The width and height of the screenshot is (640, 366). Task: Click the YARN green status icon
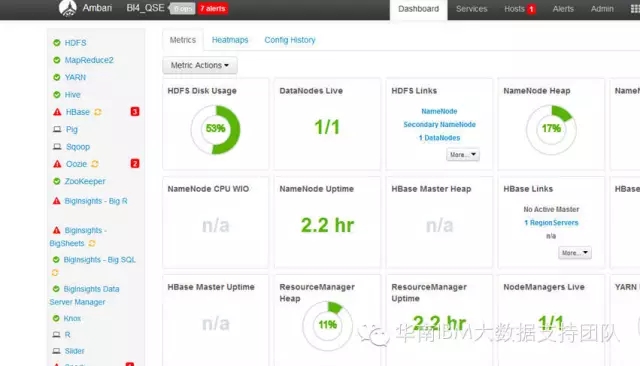(x=57, y=77)
